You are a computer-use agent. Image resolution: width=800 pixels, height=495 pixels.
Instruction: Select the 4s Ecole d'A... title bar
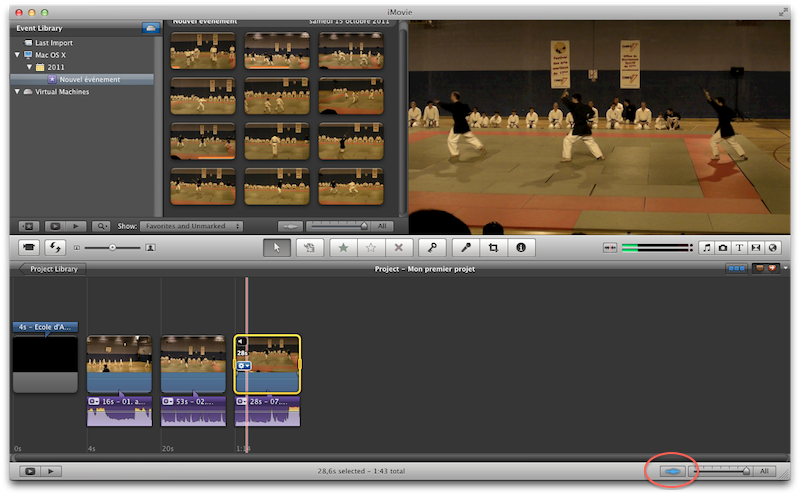point(45,327)
